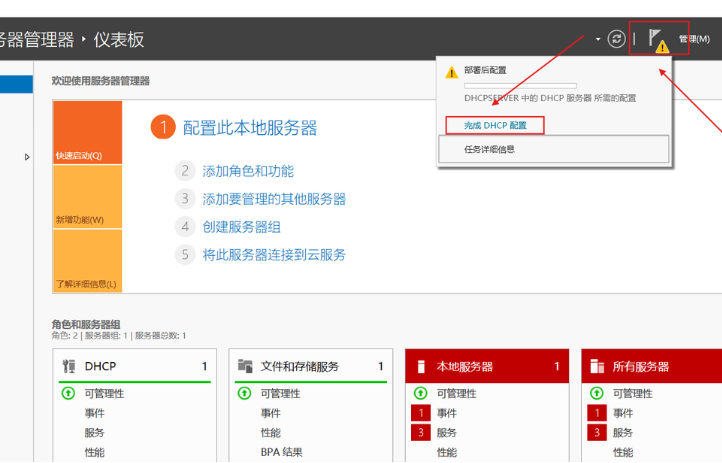The width and height of the screenshot is (722, 463).
Task: Select 创建服务器组 option
Action: coord(241,227)
